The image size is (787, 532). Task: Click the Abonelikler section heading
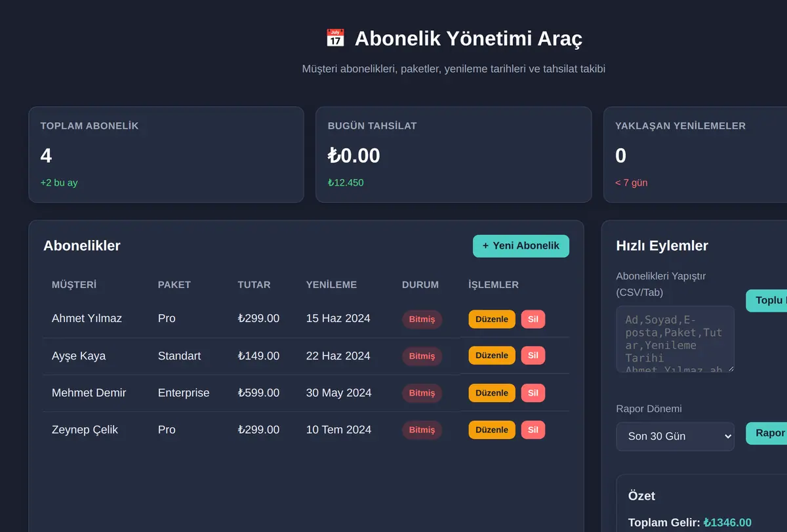[82, 246]
